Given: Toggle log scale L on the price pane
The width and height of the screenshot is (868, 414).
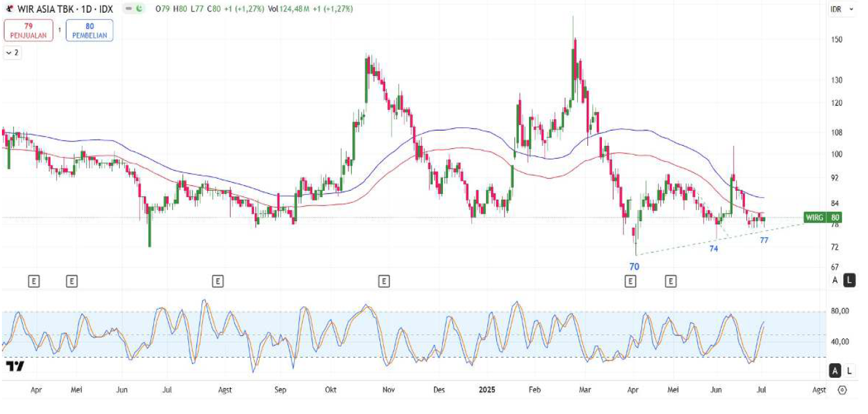Looking at the screenshot, I should point(850,280).
